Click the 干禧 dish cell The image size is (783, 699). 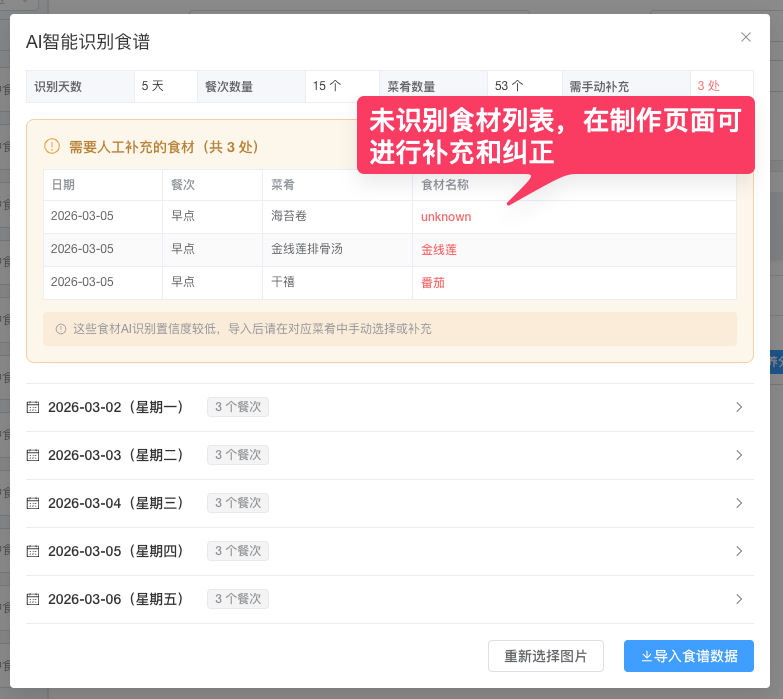[338, 283]
